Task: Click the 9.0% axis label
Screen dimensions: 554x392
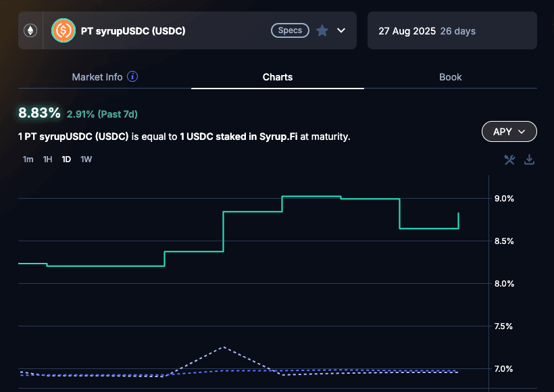Action: [504, 198]
